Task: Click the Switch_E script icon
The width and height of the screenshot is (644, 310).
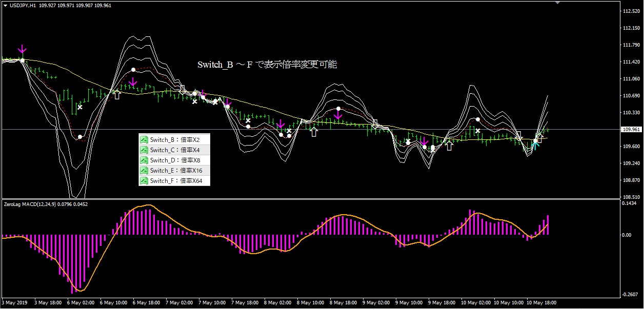Action: click(x=145, y=171)
